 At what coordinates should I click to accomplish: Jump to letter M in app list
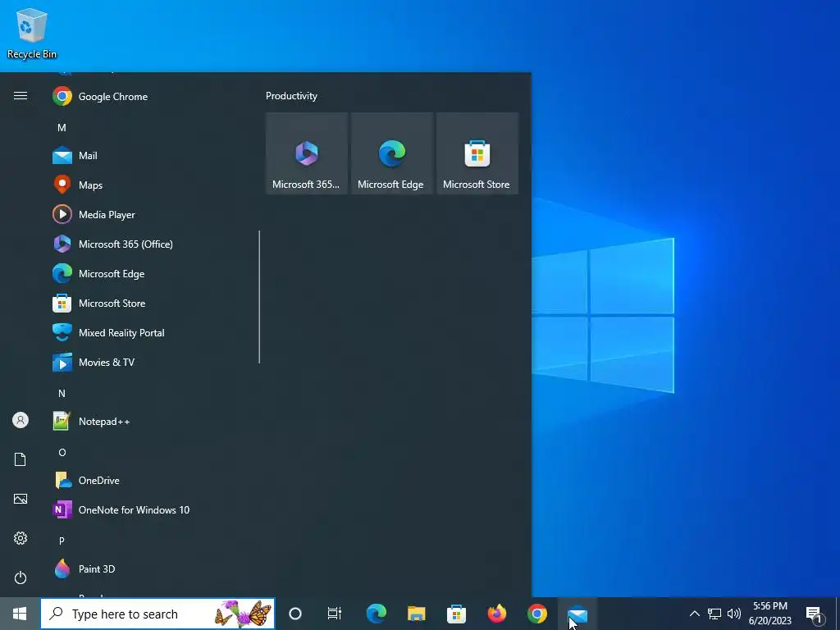tap(62, 128)
